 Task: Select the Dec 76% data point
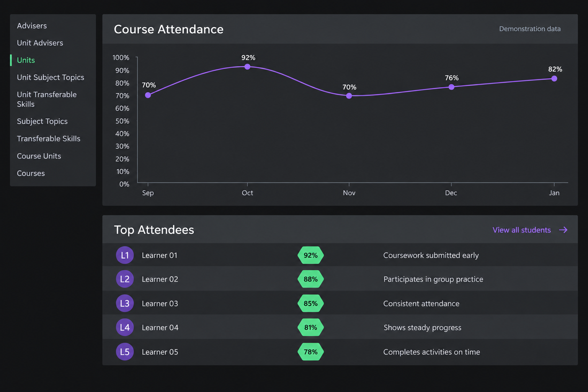(451, 87)
